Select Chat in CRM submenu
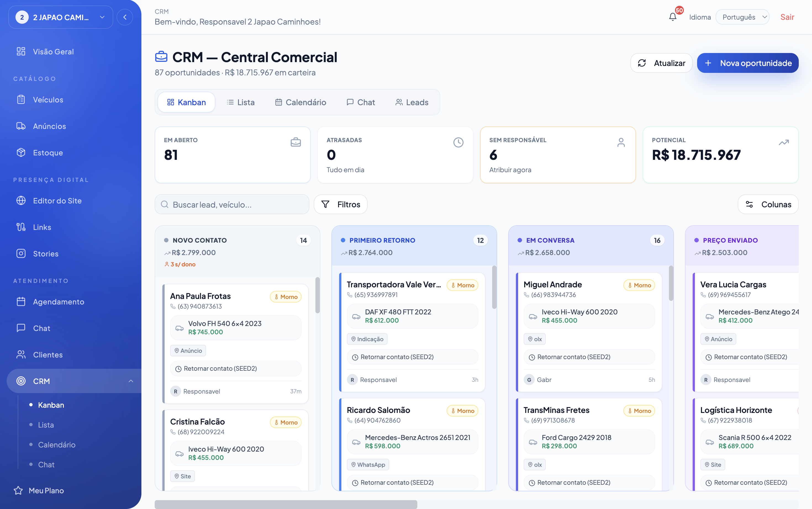This screenshot has width=812, height=509. click(46, 465)
